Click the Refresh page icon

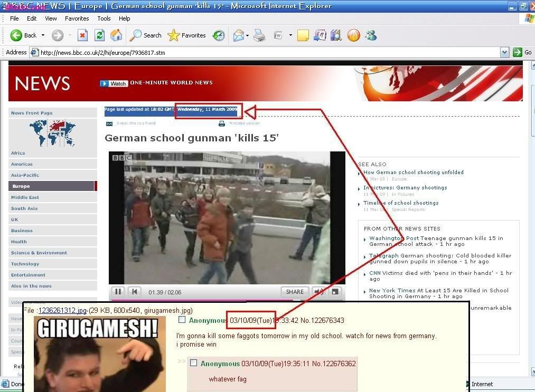[99, 35]
